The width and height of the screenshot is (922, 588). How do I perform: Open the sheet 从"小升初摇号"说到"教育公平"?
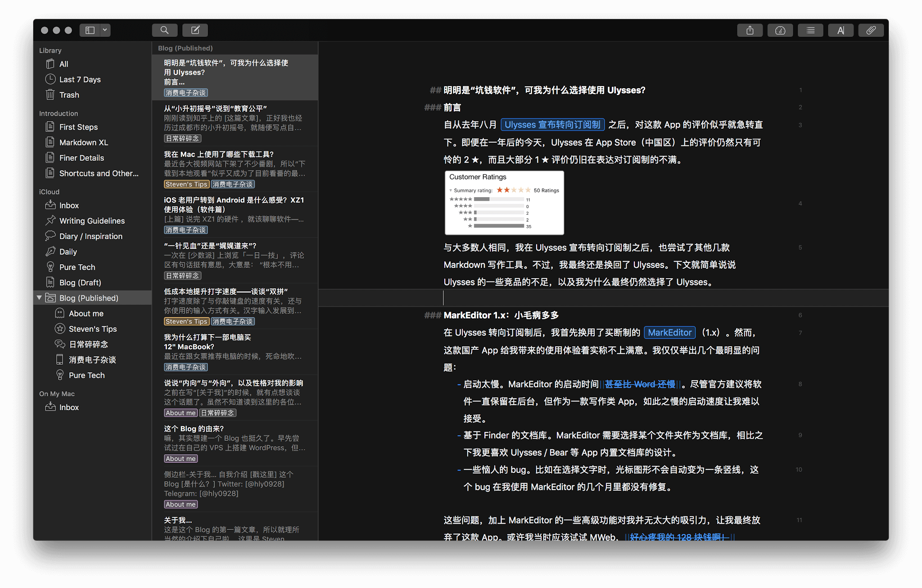[235, 123]
